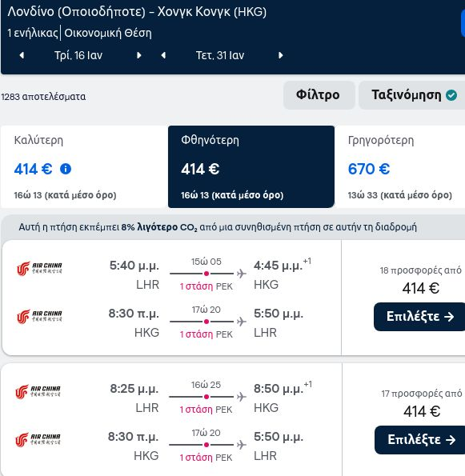Select the Φθηνότερη results tab
The height and width of the screenshot is (476, 465).
pos(251,166)
